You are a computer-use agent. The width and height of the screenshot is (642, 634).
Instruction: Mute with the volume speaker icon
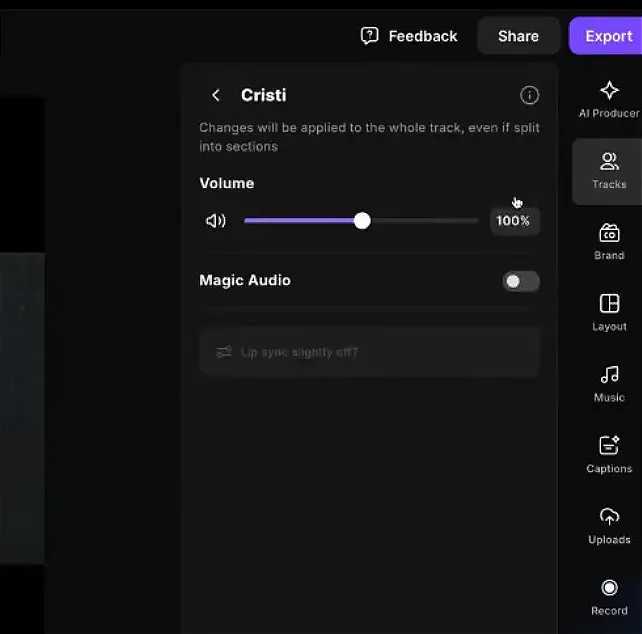(215, 221)
